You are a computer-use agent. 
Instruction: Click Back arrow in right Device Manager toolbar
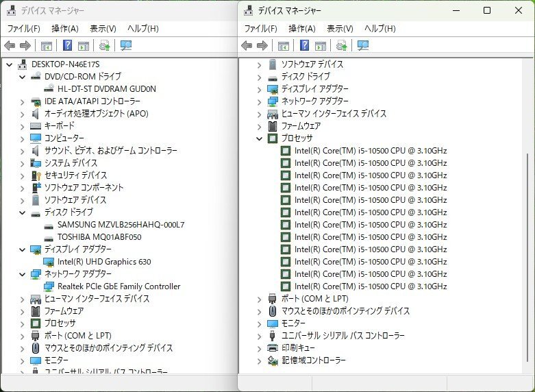pos(247,45)
